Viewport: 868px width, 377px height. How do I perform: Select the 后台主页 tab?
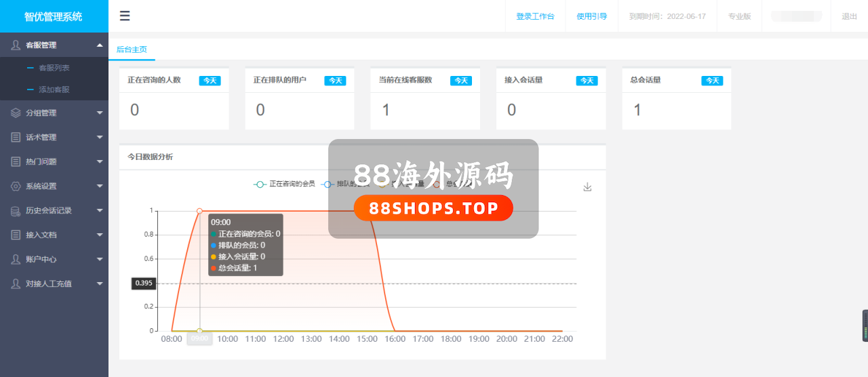coord(132,49)
